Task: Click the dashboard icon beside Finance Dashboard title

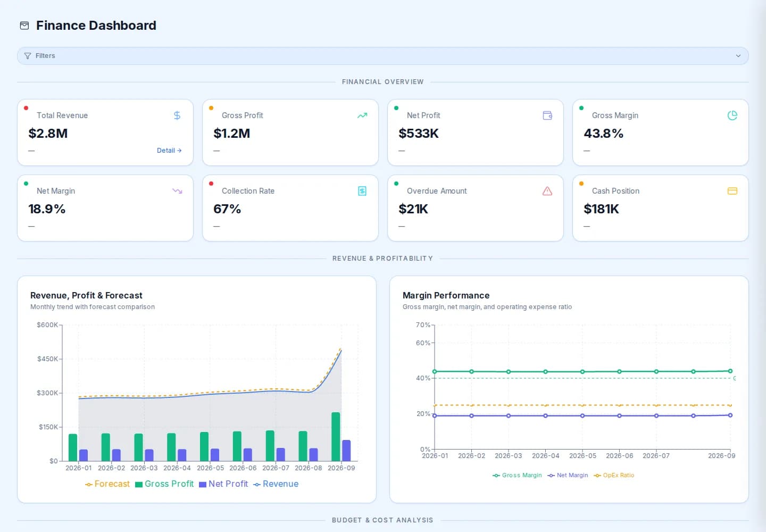Action: (24, 26)
